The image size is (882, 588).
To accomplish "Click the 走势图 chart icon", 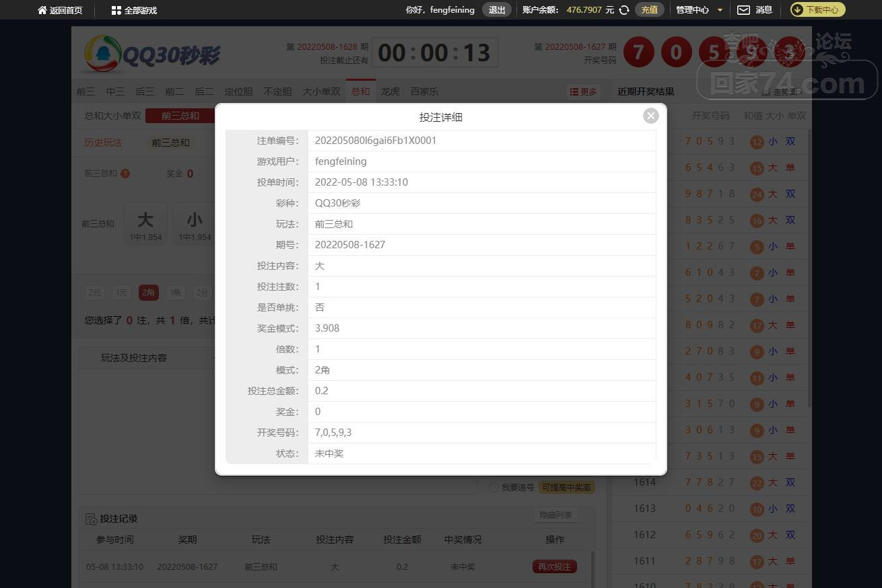I will pyautogui.click(x=766, y=92).
